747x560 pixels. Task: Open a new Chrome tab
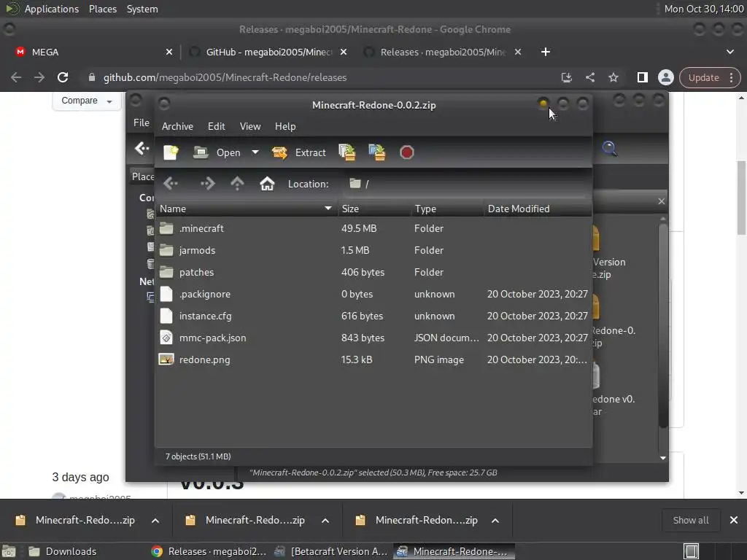tap(546, 52)
